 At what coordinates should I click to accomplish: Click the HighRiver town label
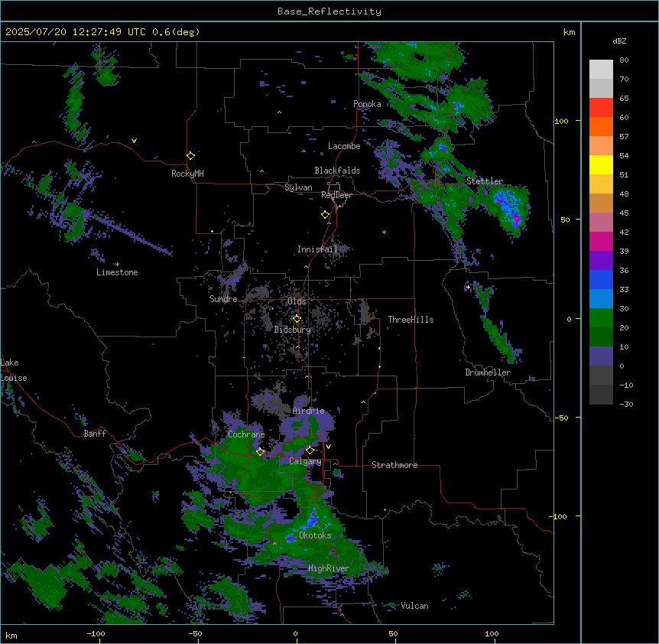(329, 568)
